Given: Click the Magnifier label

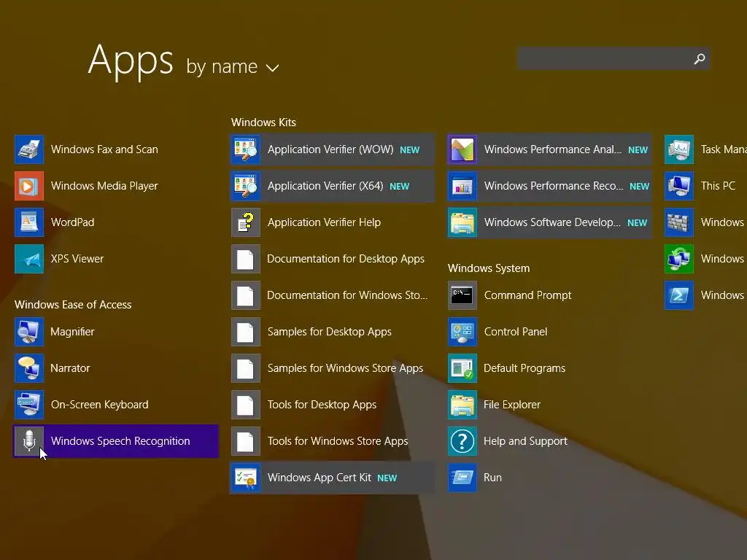Looking at the screenshot, I should (x=72, y=332).
